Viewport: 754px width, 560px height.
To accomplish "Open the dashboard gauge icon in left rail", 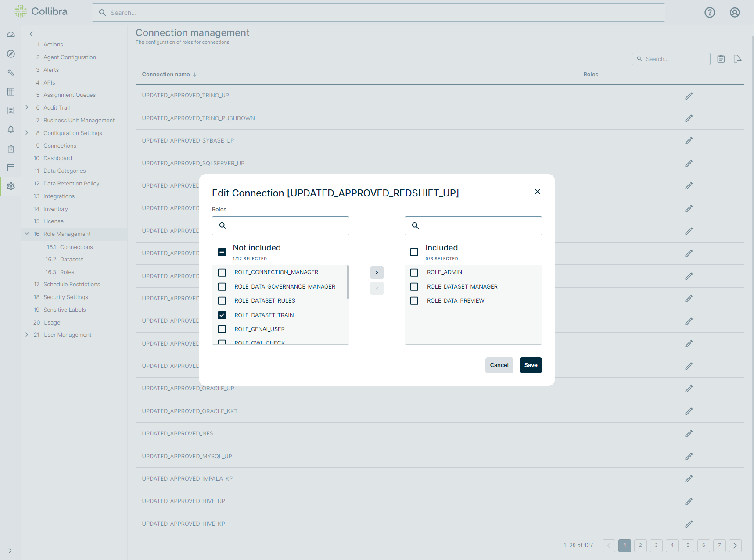I will coord(11,35).
